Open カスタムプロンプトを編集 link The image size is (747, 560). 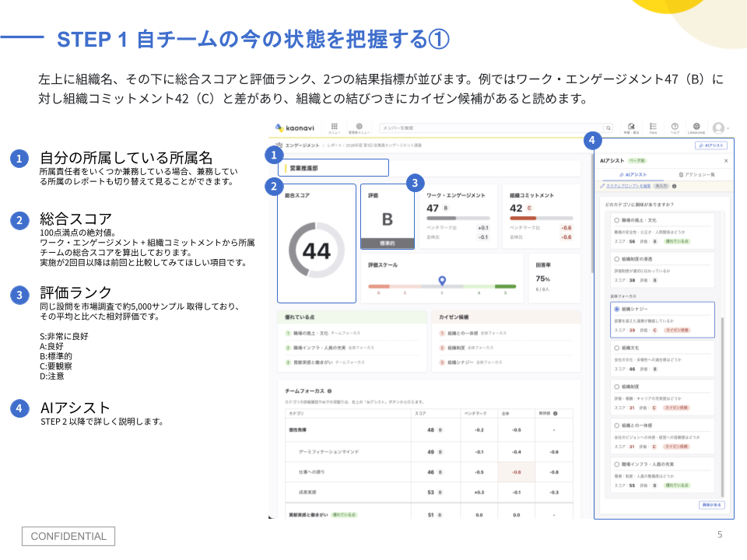tap(629, 186)
